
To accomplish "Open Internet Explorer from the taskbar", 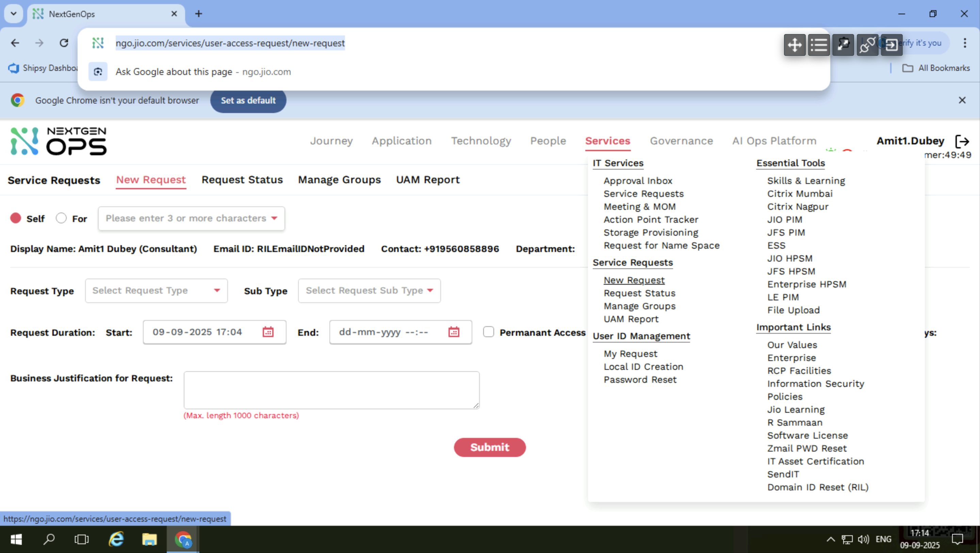I will [116, 539].
